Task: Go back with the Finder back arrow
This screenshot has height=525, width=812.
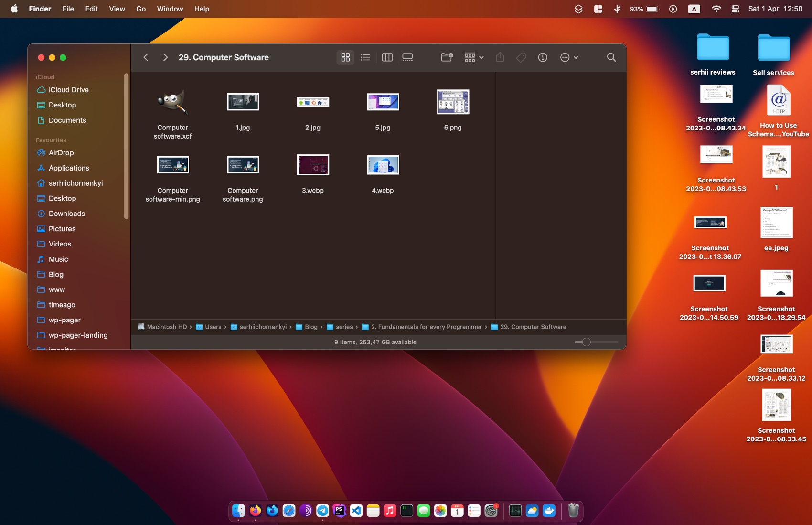Action: 146,57
